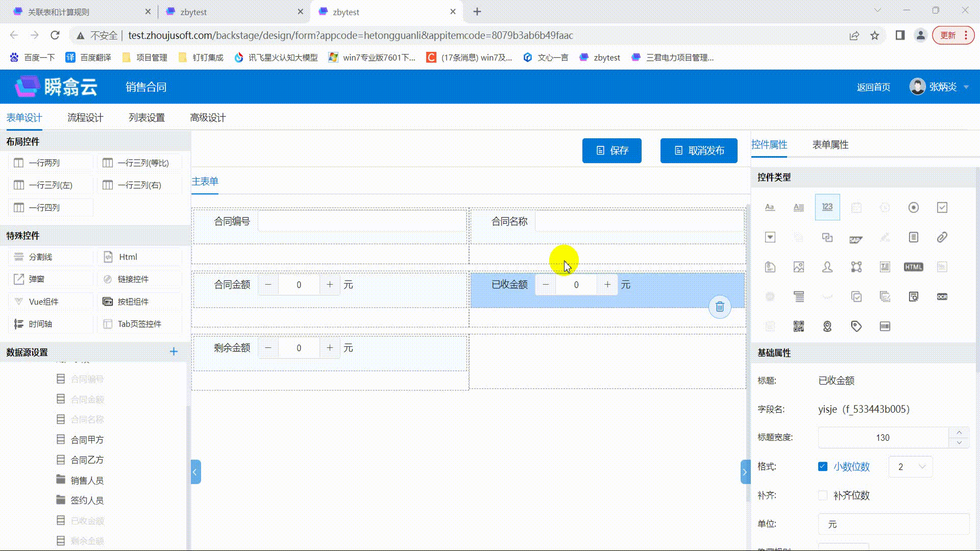Pick the paperclip attachment control icon
Viewport: 980px width, 551px height.
click(942, 237)
